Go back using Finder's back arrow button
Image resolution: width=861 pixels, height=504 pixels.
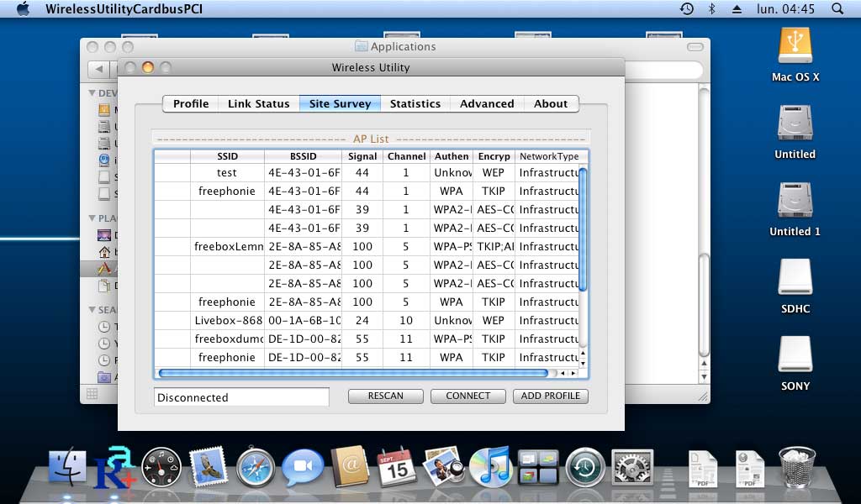[x=99, y=69]
